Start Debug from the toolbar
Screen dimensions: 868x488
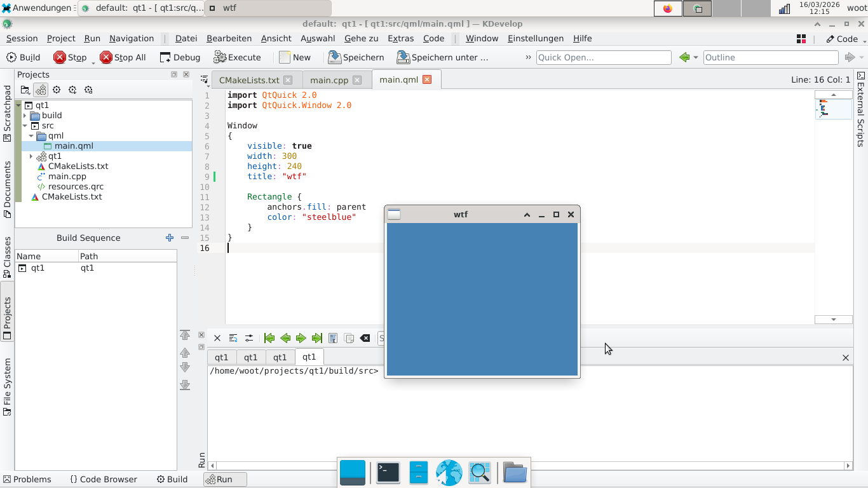click(180, 57)
